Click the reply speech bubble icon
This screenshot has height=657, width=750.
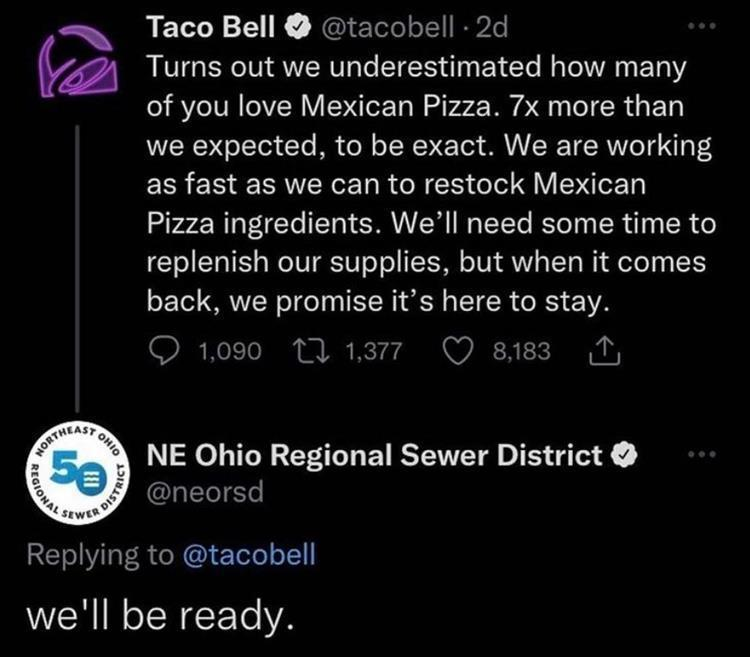tap(163, 350)
